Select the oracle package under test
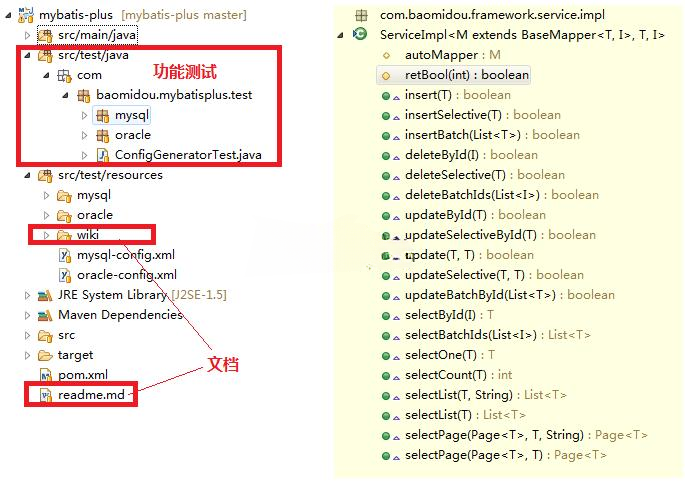Viewport: 685px width, 495px height. [x=132, y=135]
